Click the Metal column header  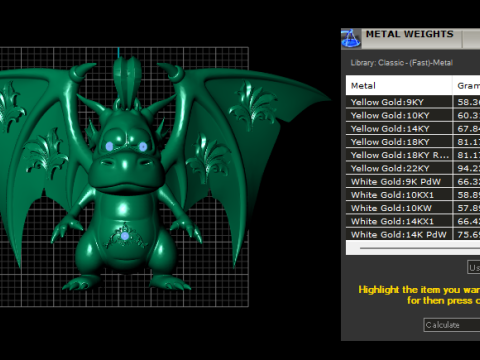point(399,85)
